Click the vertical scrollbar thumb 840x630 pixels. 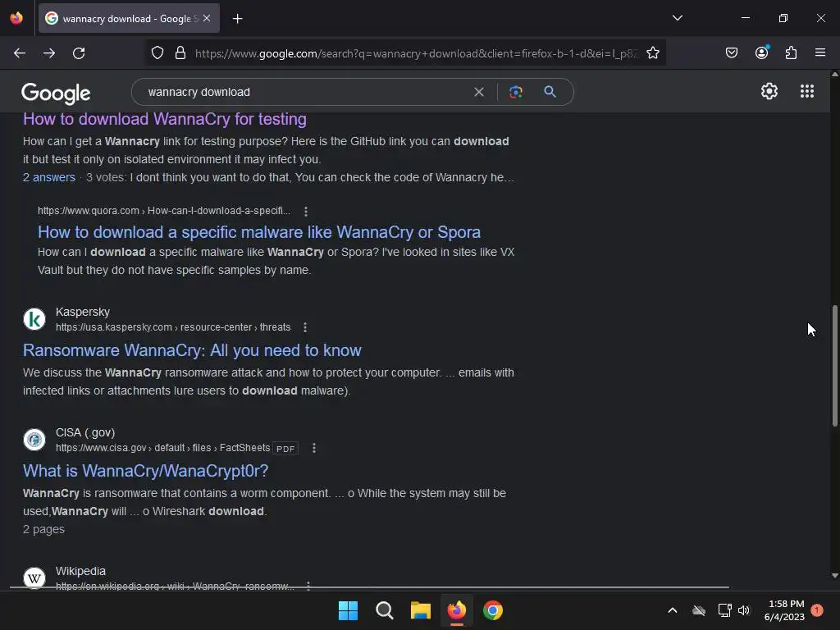[x=834, y=366]
